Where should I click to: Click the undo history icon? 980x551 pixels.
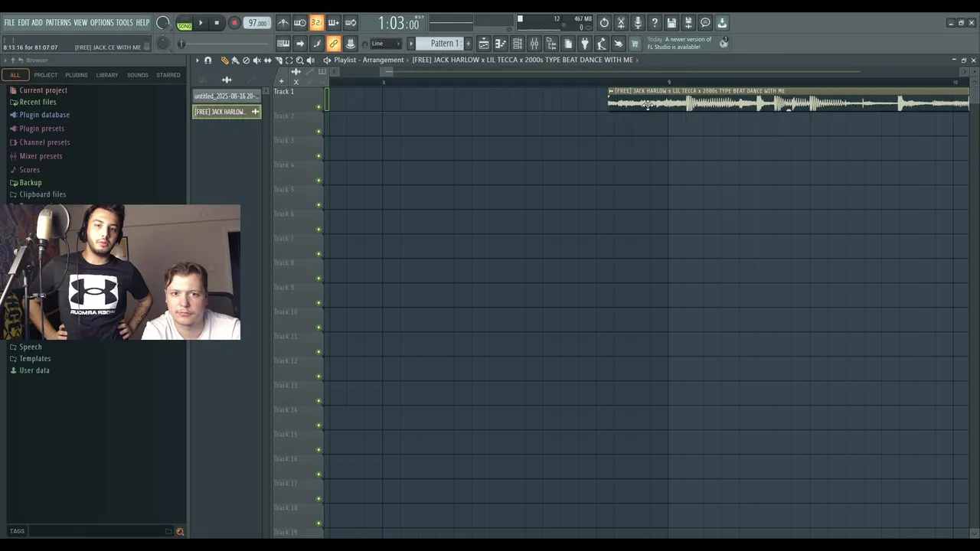[x=604, y=23]
